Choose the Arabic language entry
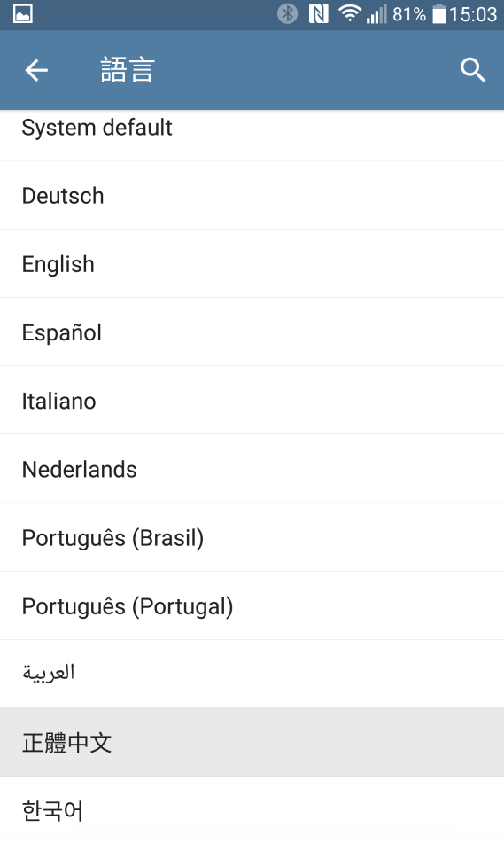The height and width of the screenshot is (843, 504). coord(252,674)
